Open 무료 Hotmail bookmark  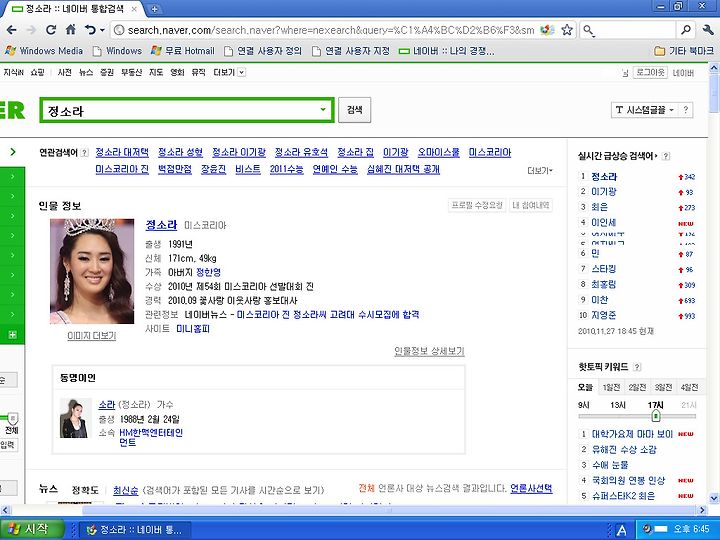(183, 51)
